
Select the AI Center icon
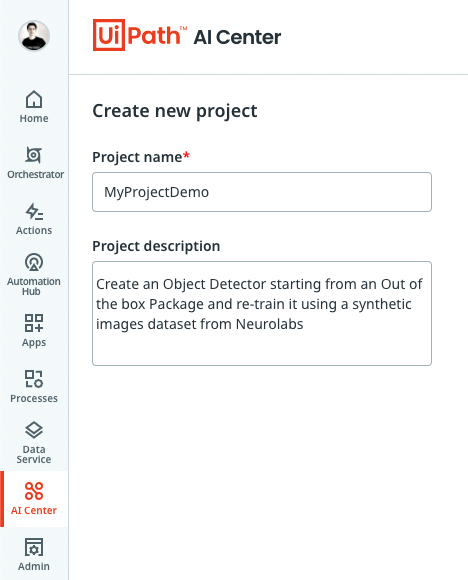coord(34,491)
